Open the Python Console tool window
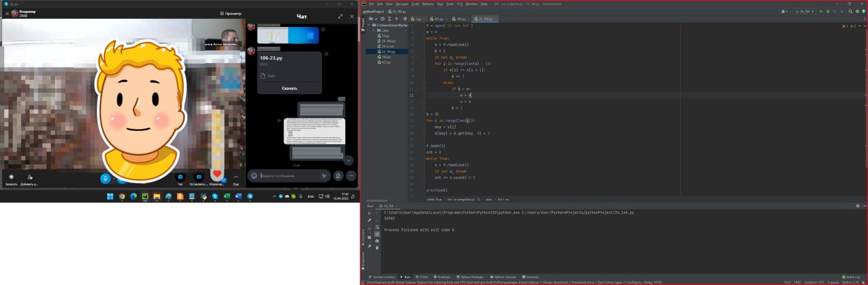 [505, 277]
